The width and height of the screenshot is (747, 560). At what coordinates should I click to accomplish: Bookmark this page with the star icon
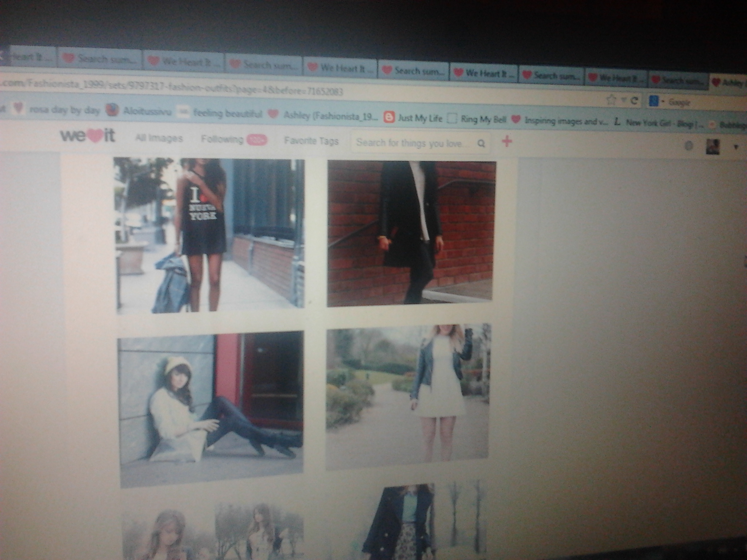pyautogui.click(x=611, y=100)
